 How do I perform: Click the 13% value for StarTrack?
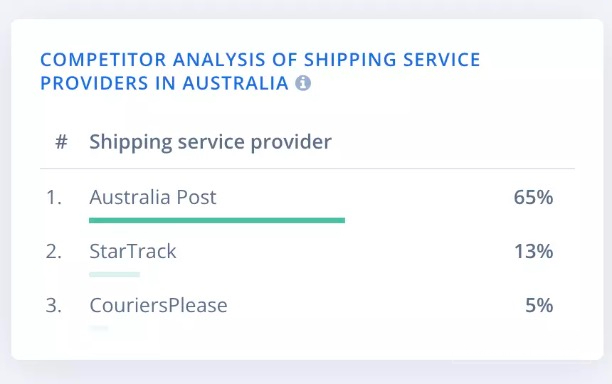pyautogui.click(x=534, y=251)
